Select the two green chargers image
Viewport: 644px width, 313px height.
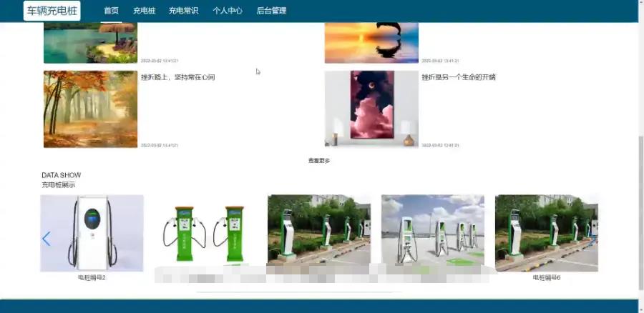(x=205, y=233)
